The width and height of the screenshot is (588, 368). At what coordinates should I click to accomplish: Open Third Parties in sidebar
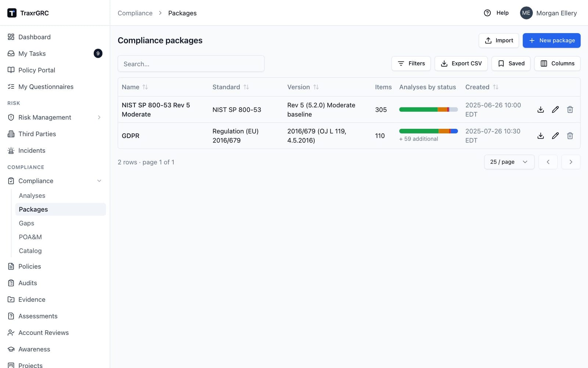[55, 134]
